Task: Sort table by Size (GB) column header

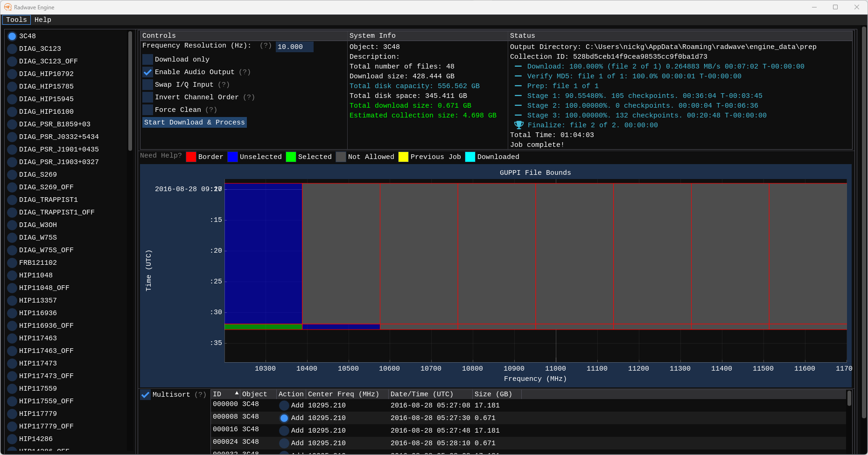Action: coord(493,394)
